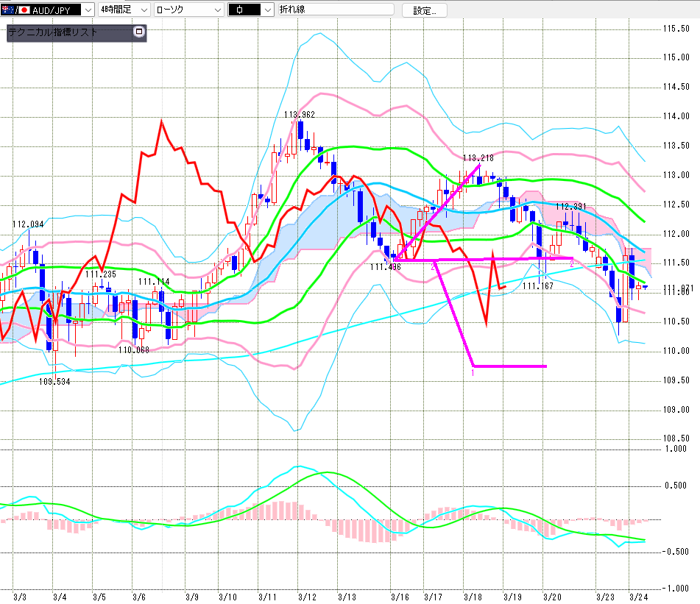Click the 113.962 high price label
This screenshot has height=604, width=700.
(x=300, y=114)
